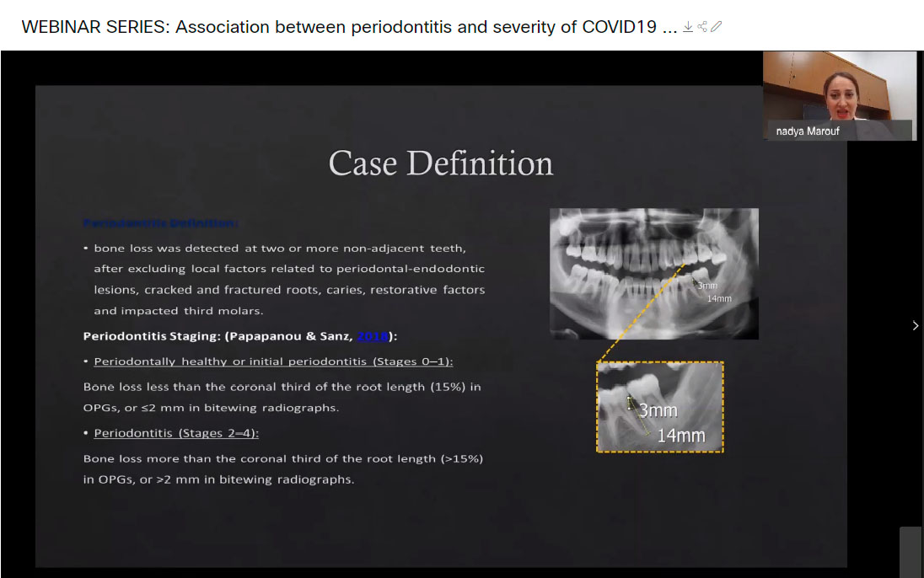This screenshot has width=924, height=578.
Task: Click the zoomed X-ray inset with dashed border
Action: pos(659,407)
